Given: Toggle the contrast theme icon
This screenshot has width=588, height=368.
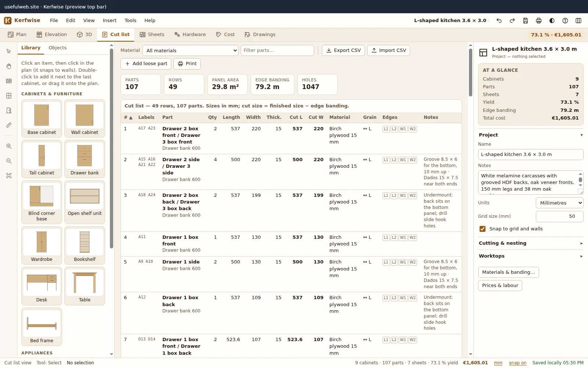Looking at the screenshot, I should tap(552, 21).
